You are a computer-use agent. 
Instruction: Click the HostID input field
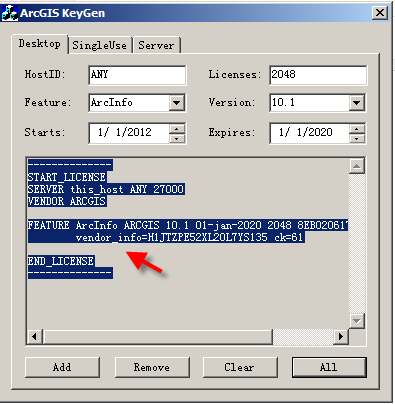(x=137, y=75)
